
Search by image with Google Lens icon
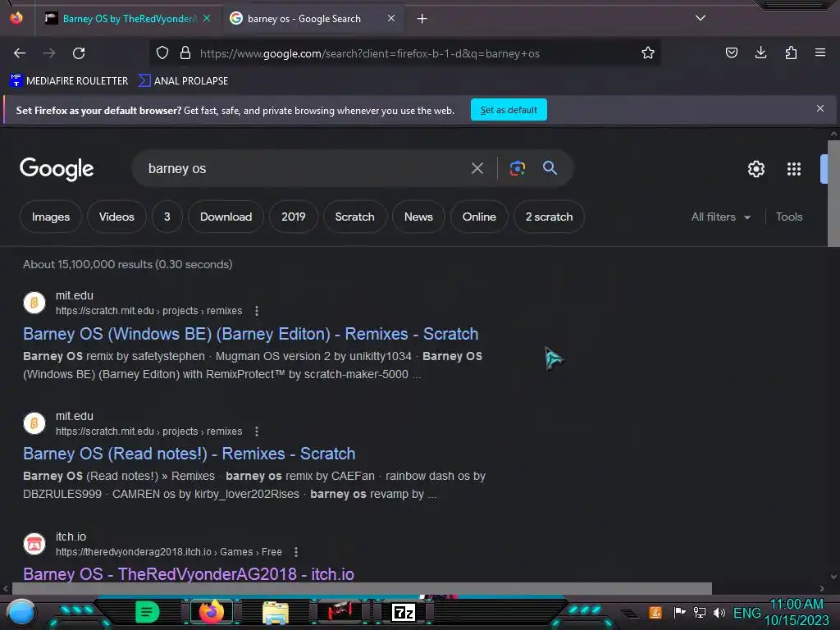coord(517,168)
